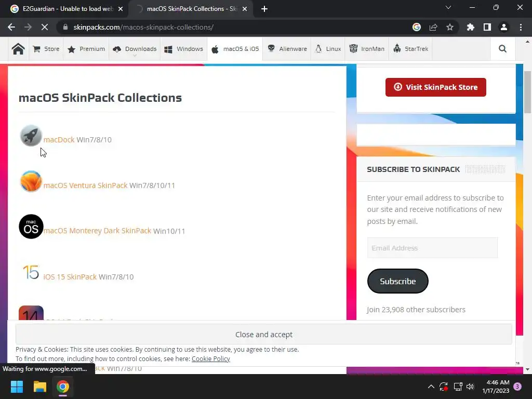Open the macDock link
The image size is (532, 399).
click(59, 140)
